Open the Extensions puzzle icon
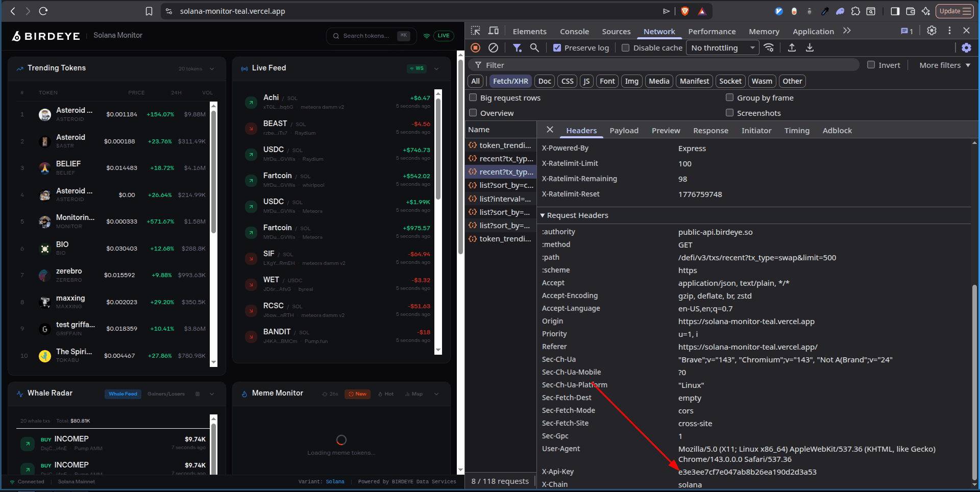980x492 pixels. point(855,11)
